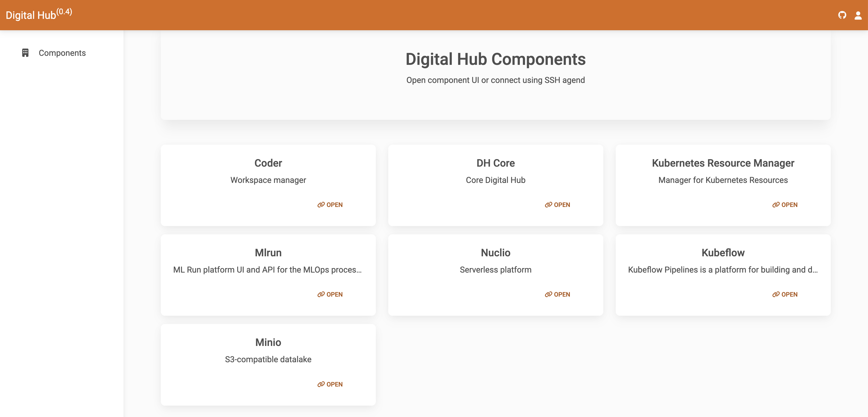Click the Digital Hub Components heading
The width and height of the screenshot is (868, 417).
pos(495,59)
